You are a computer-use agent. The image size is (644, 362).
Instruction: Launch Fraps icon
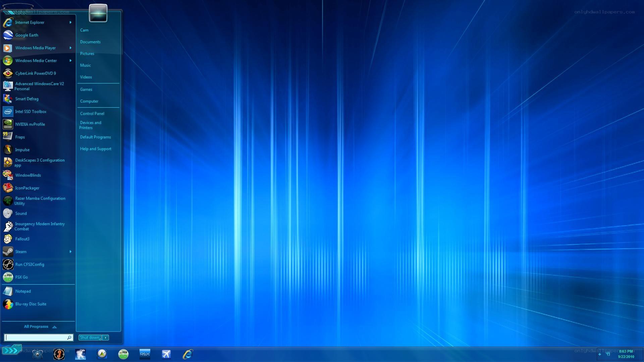[8, 137]
